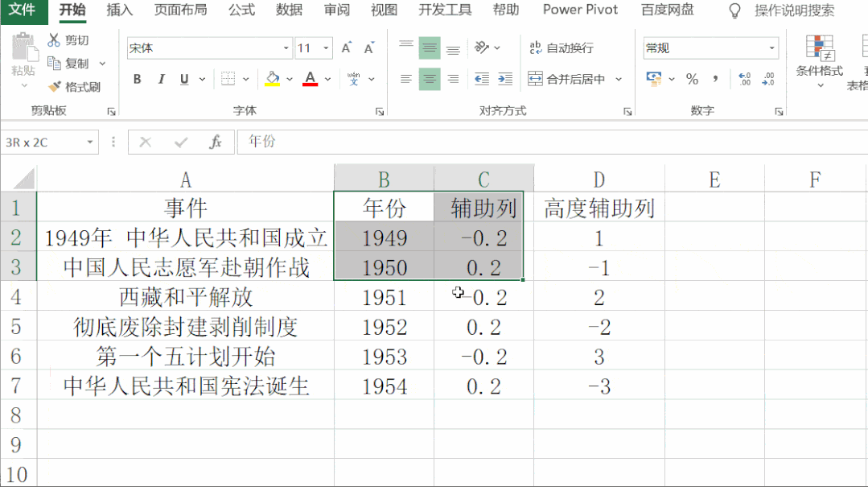The height and width of the screenshot is (487, 868).
Task: Align text to the right
Action: [453, 79]
